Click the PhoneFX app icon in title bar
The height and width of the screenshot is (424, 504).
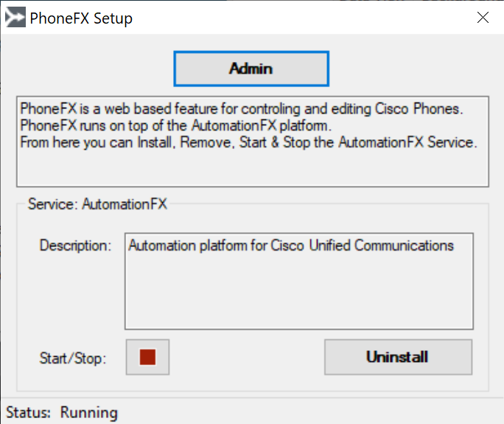click(15, 17)
